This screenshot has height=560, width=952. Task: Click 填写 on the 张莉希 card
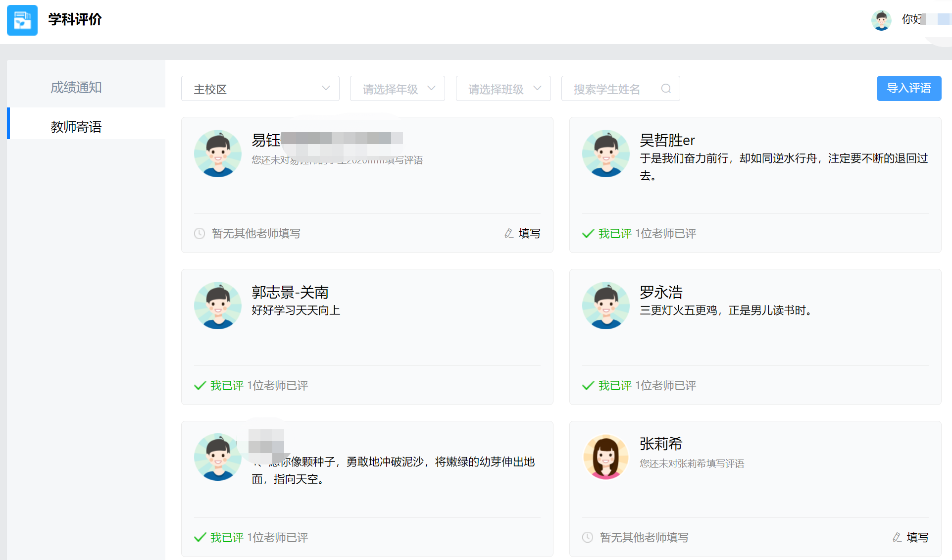click(917, 537)
